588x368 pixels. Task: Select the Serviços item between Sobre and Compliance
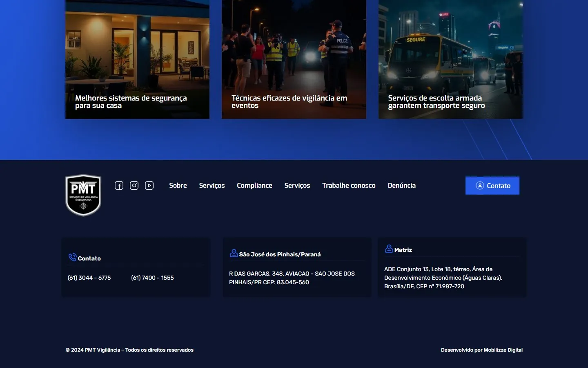pos(212,185)
